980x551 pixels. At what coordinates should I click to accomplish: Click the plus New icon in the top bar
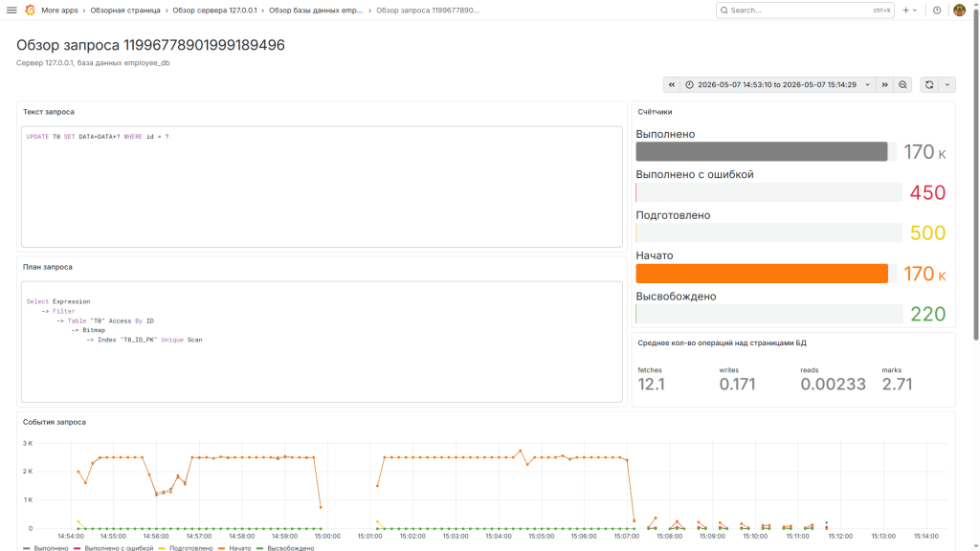tap(905, 10)
